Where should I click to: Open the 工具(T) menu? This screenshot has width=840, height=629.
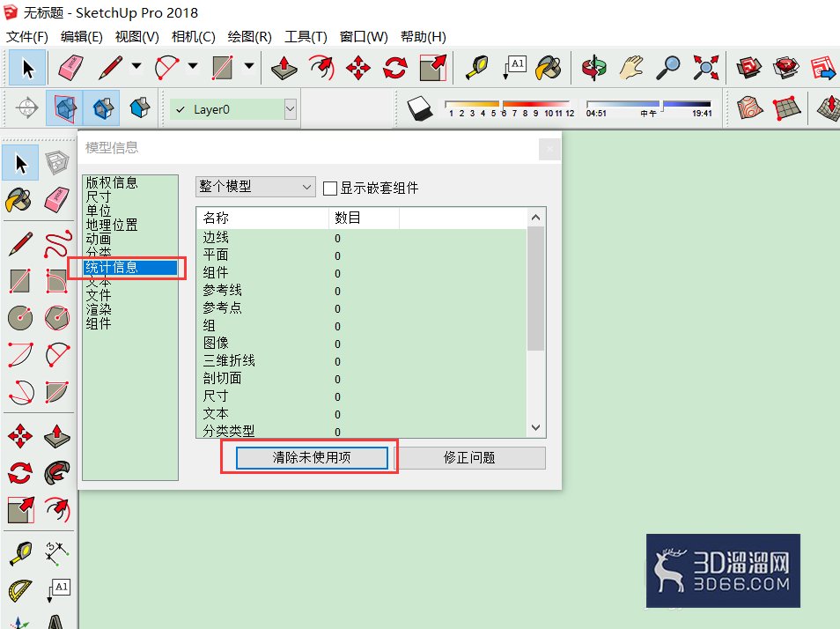tap(306, 36)
